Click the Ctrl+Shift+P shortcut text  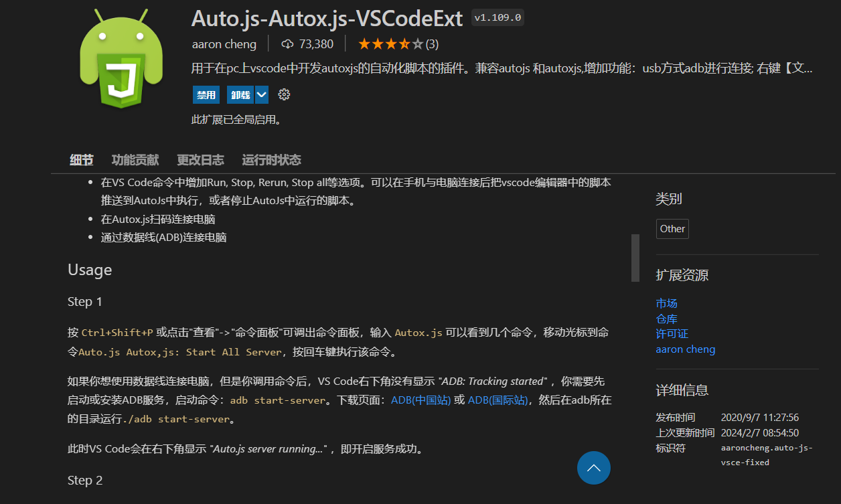(117, 333)
